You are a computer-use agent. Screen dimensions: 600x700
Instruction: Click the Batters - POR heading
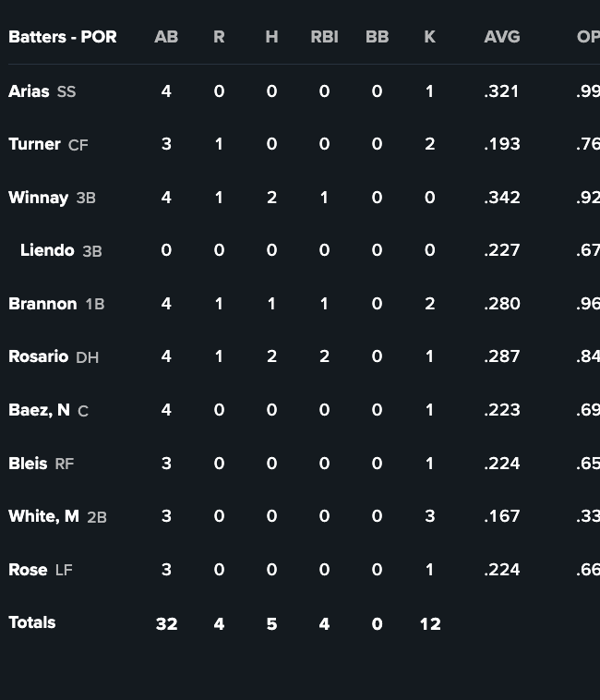63,37
